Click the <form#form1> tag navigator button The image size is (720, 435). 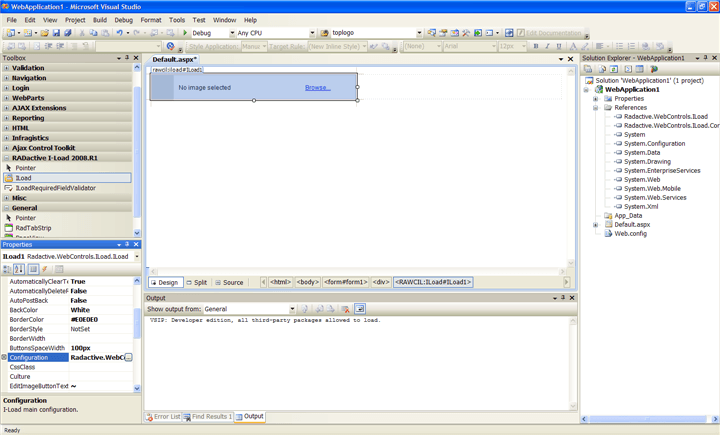346,282
